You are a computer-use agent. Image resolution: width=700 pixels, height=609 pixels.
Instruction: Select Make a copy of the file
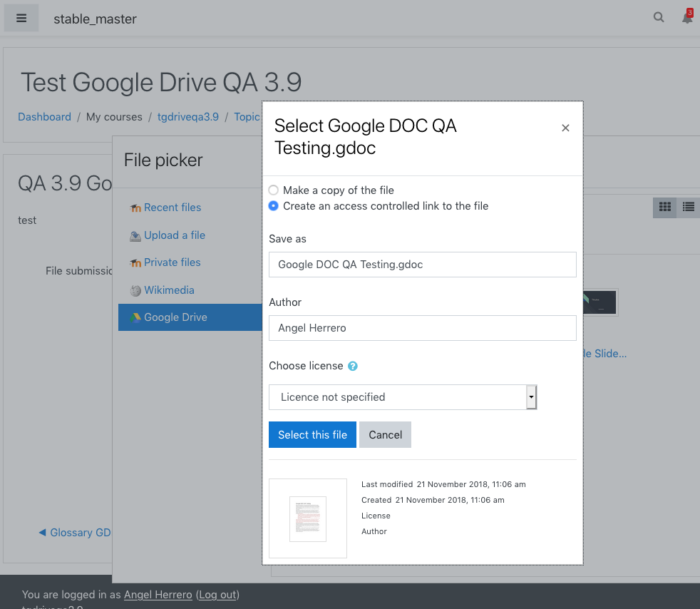[273, 190]
